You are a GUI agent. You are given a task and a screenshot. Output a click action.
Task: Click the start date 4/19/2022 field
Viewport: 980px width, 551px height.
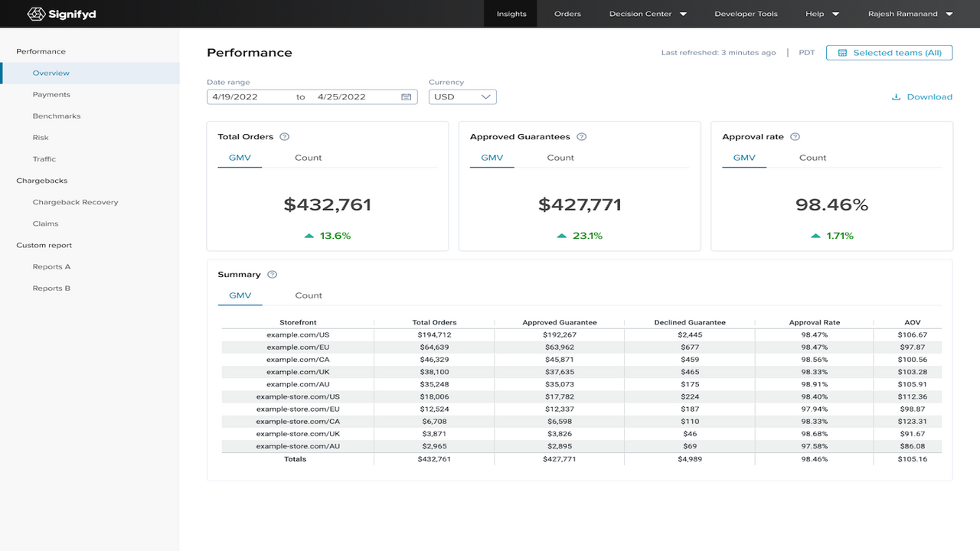point(235,97)
